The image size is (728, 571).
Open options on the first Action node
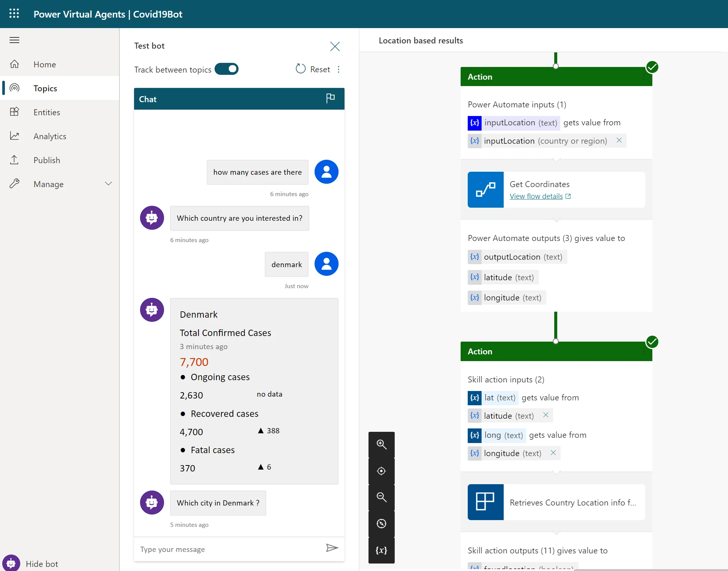tap(644, 77)
